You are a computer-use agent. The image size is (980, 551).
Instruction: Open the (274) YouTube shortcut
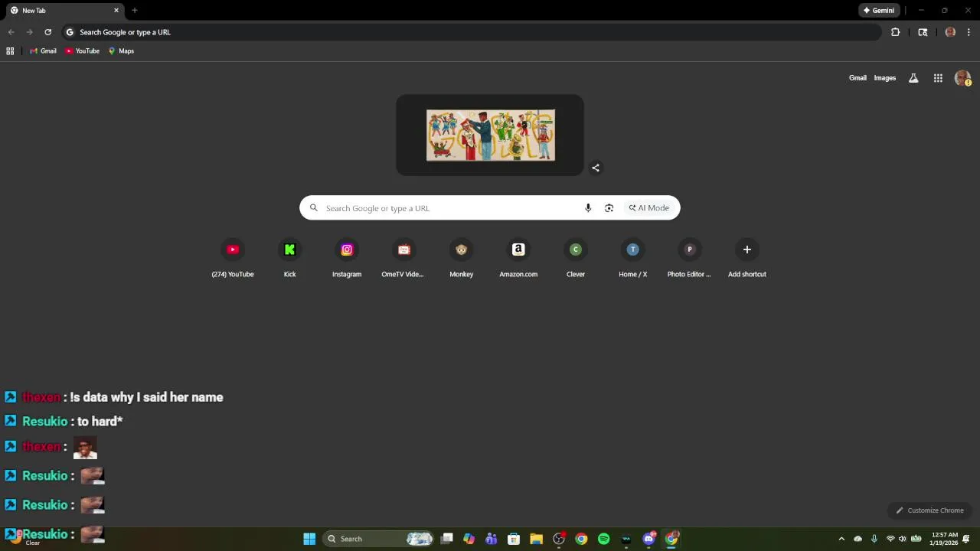click(233, 259)
